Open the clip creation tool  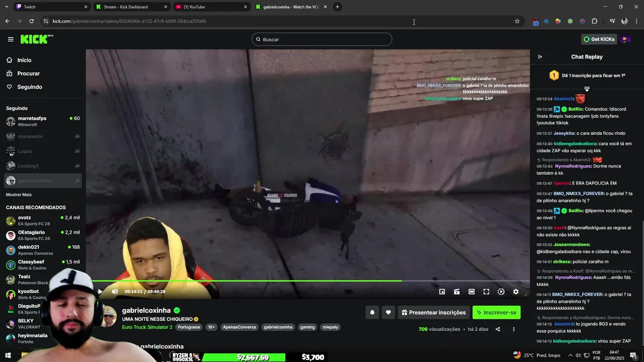click(x=457, y=292)
